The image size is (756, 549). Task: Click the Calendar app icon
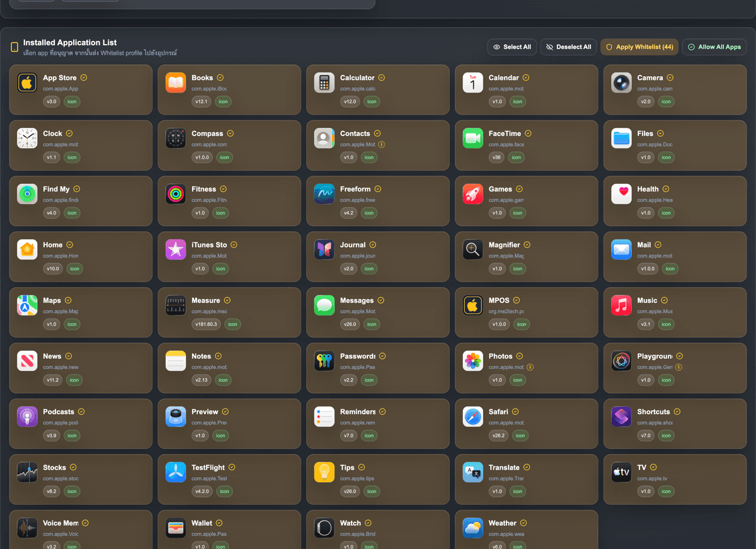[473, 82]
